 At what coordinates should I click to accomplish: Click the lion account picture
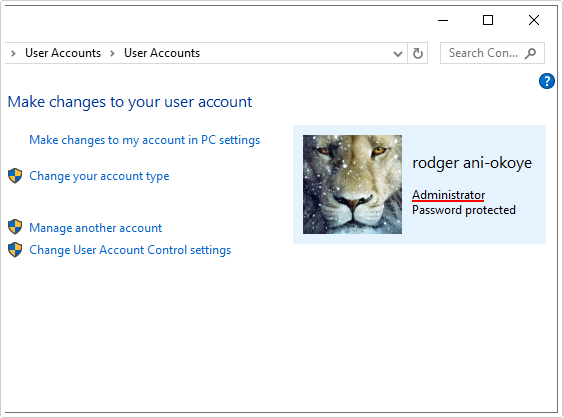[x=352, y=185]
